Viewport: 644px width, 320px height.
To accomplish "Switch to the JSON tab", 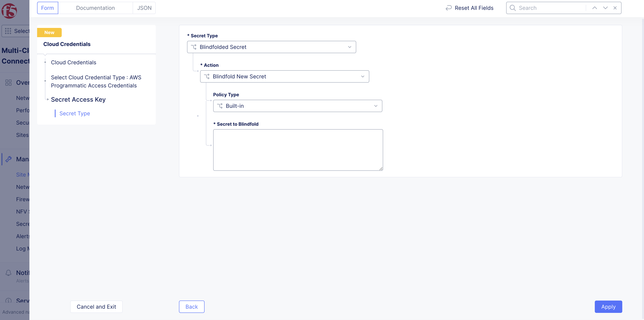I will pos(144,8).
